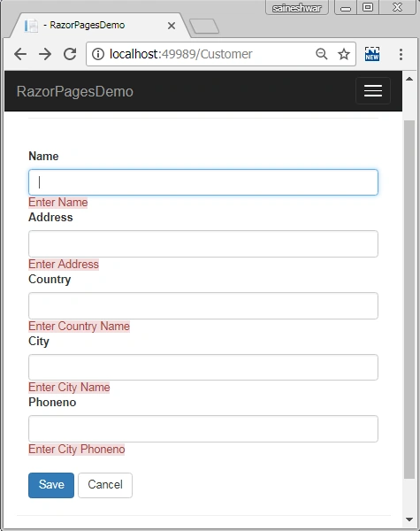Close the RazorPagesDemo tab
This screenshot has width=420, height=531.
pyautogui.click(x=172, y=26)
